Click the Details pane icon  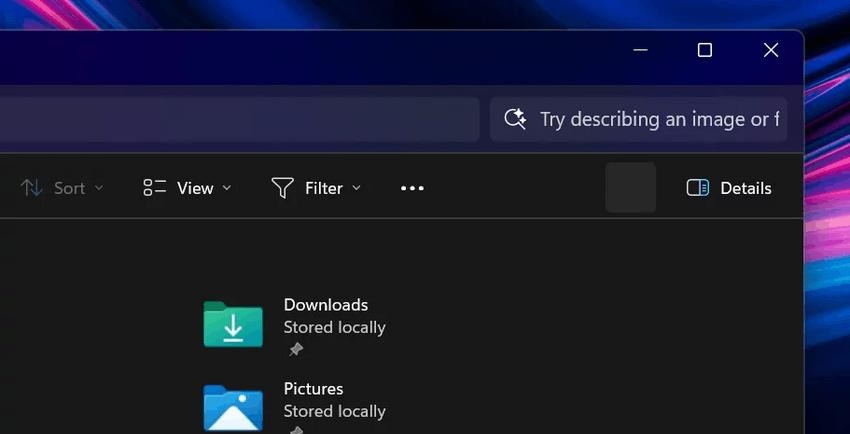[x=697, y=188]
